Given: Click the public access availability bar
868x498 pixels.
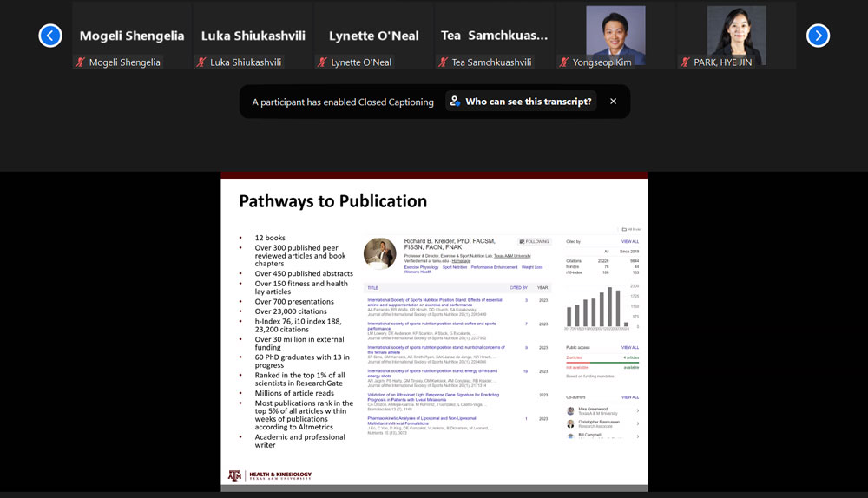Looking at the screenshot, I should click(602, 362).
